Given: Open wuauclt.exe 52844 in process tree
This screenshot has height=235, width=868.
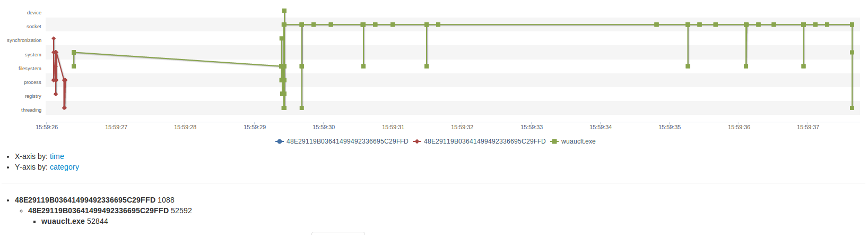Looking at the screenshot, I should point(63,221).
